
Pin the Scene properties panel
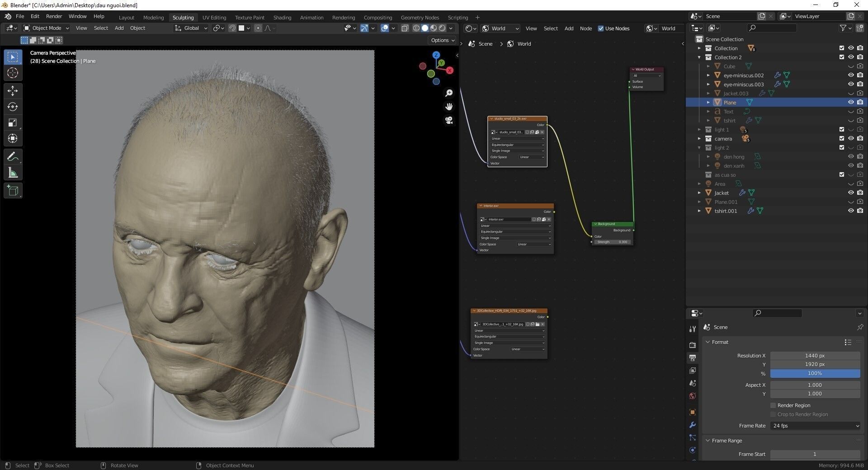(x=860, y=327)
